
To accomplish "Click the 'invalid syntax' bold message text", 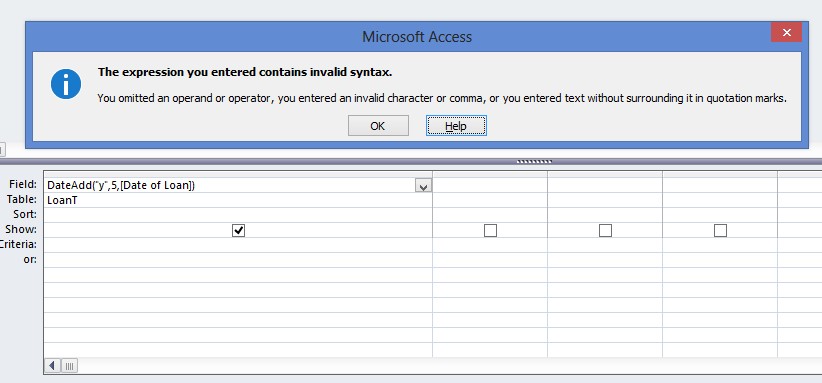I will (245, 72).
